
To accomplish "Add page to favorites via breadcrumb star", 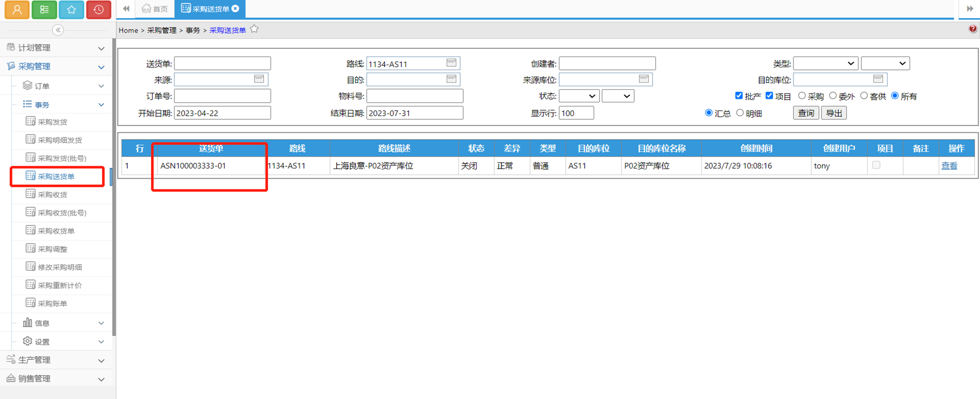I will 254,29.
